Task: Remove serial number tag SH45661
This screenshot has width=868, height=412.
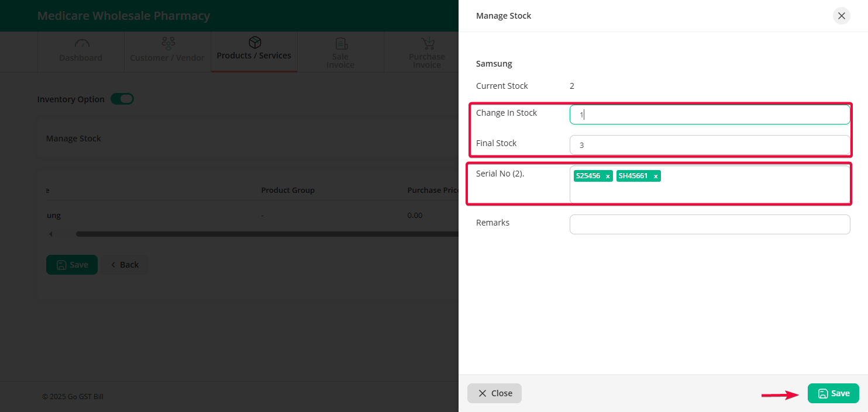Action: (x=656, y=176)
